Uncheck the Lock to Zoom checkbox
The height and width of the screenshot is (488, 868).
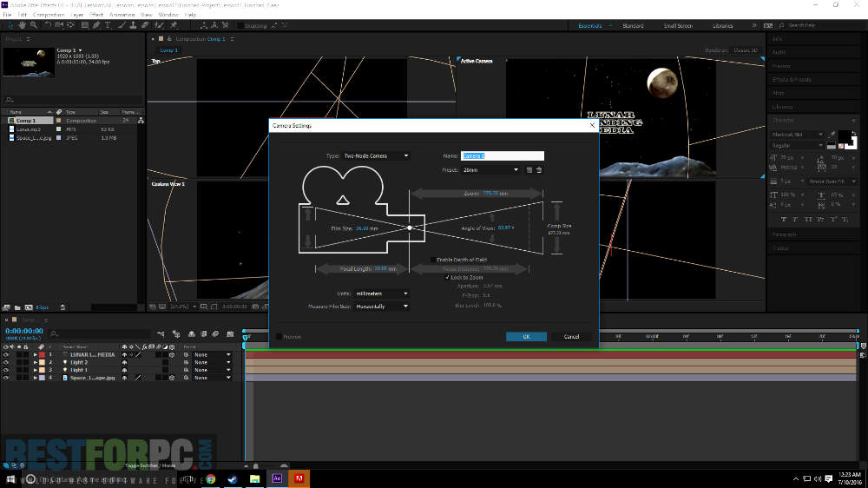tap(448, 277)
